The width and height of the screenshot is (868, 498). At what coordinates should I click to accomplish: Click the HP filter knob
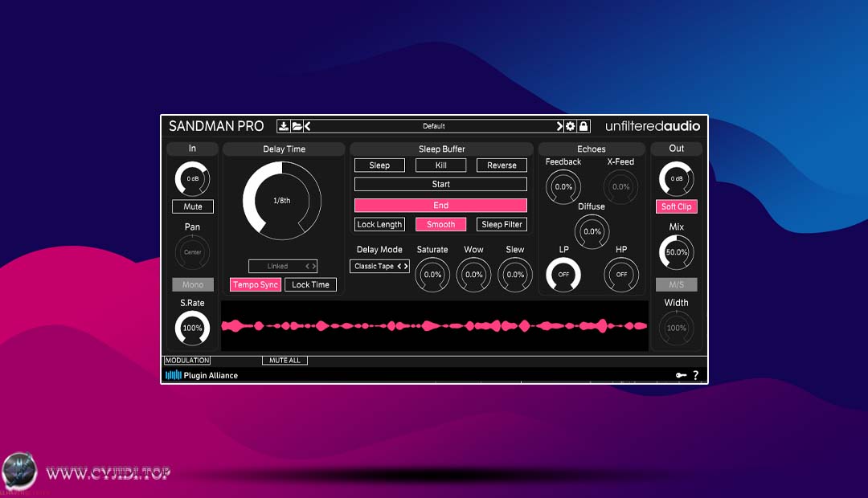pos(621,275)
